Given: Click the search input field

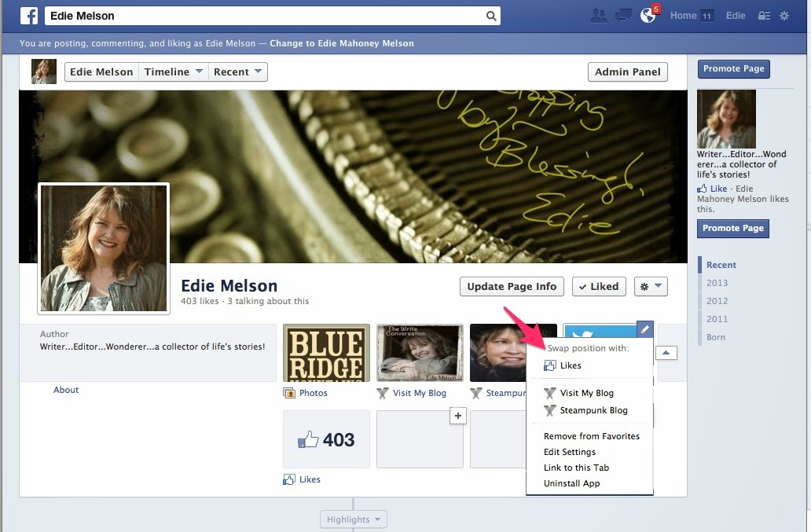Looking at the screenshot, I should point(265,16).
